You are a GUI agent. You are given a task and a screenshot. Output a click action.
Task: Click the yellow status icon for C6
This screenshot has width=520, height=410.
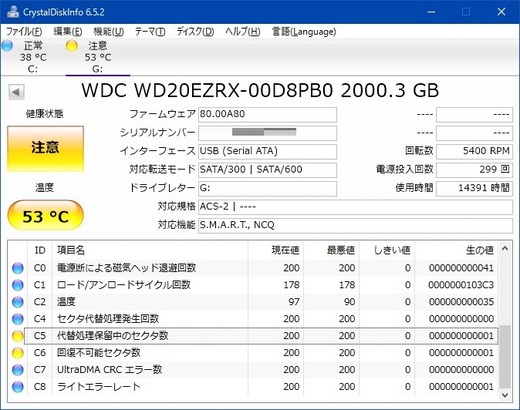pyautogui.click(x=18, y=353)
